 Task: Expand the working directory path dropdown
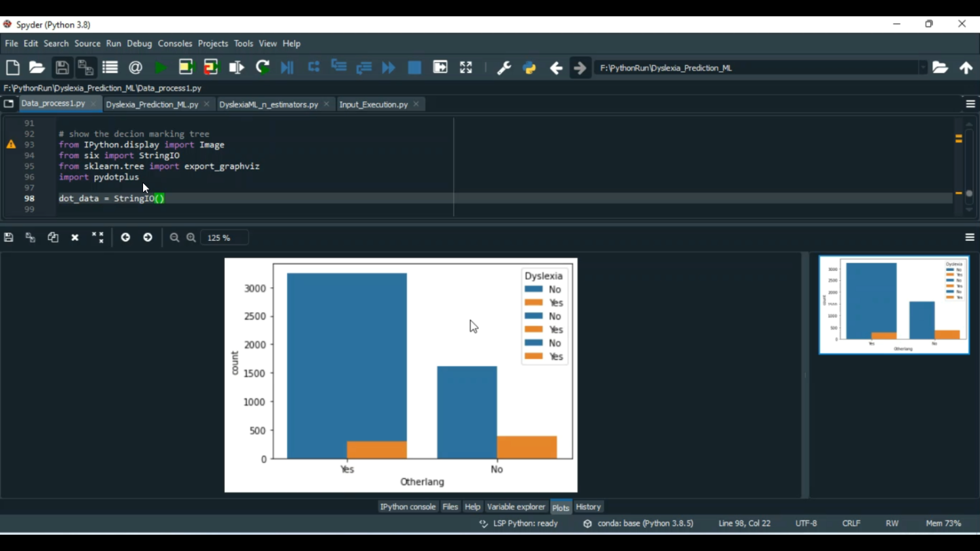(x=923, y=68)
